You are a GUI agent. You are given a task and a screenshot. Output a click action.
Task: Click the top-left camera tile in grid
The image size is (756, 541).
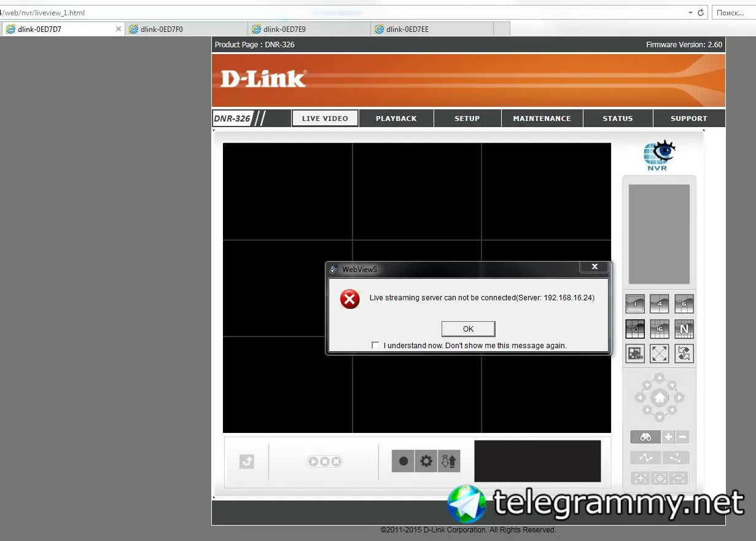click(x=287, y=191)
